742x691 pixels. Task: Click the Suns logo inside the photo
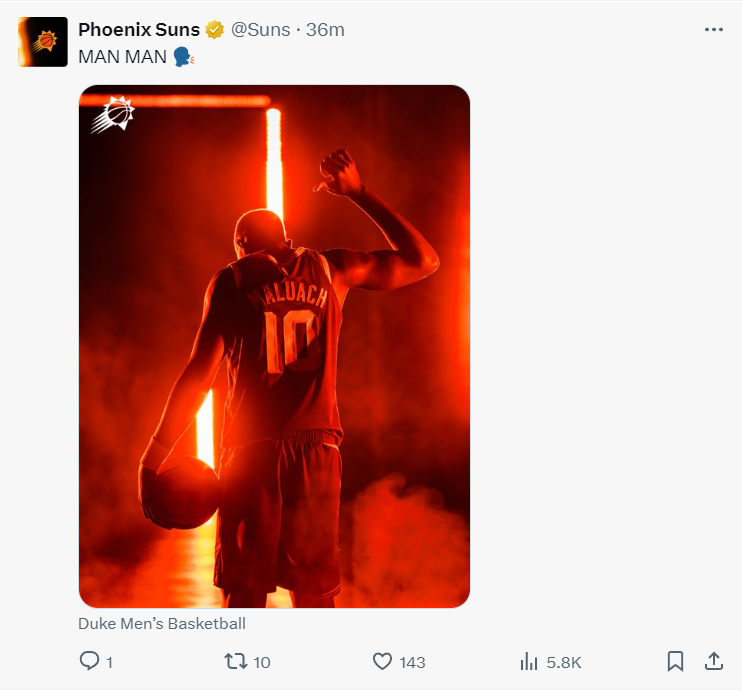[112, 114]
